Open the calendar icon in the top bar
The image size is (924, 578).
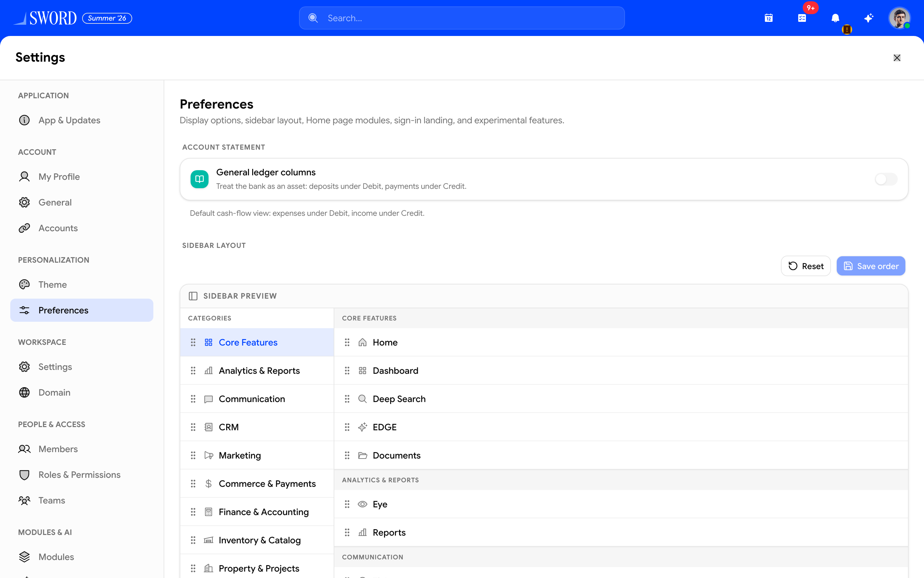[x=769, y=18]
